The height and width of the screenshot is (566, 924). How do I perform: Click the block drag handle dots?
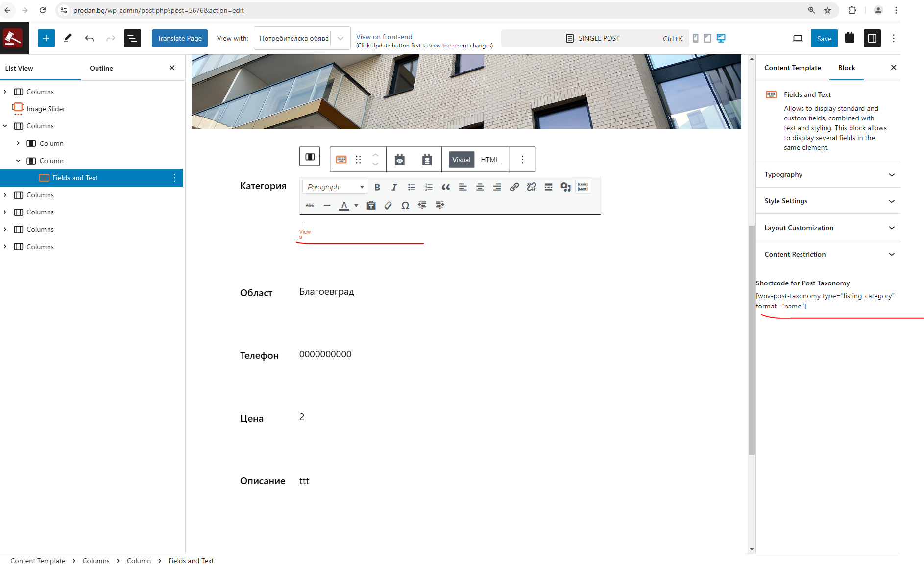coord(358,160)
